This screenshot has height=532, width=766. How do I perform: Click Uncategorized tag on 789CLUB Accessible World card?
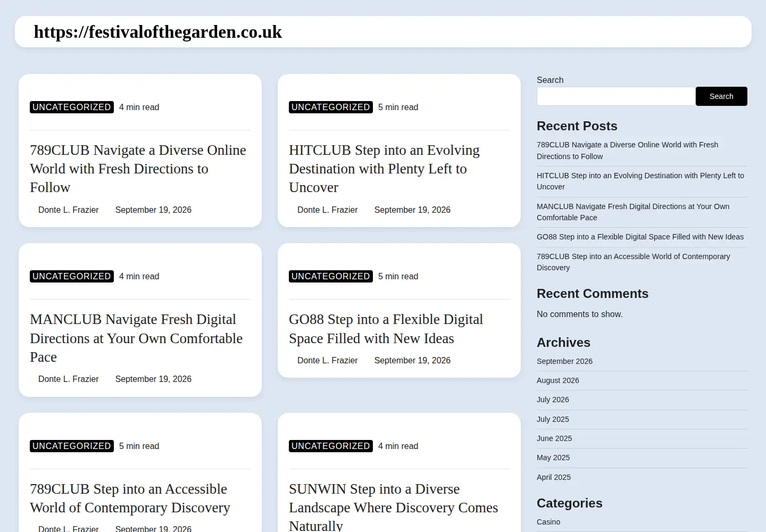72,446
